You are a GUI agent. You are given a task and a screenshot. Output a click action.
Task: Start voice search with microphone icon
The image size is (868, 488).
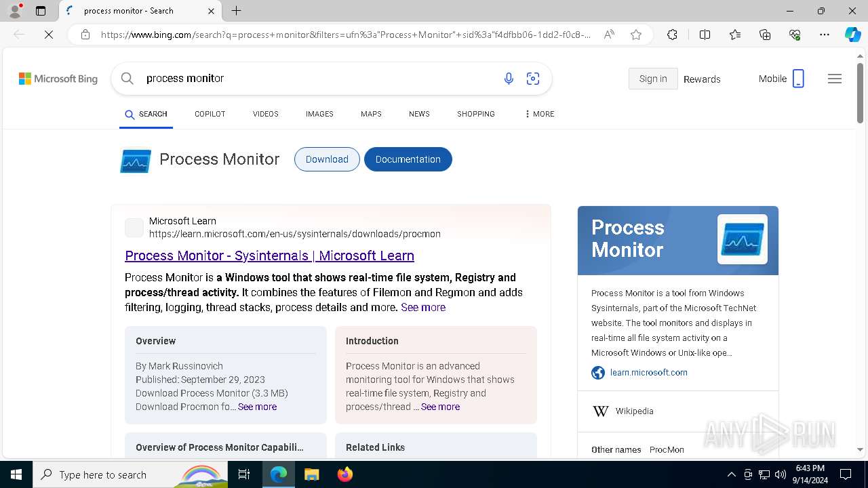[x=509, y=79]
